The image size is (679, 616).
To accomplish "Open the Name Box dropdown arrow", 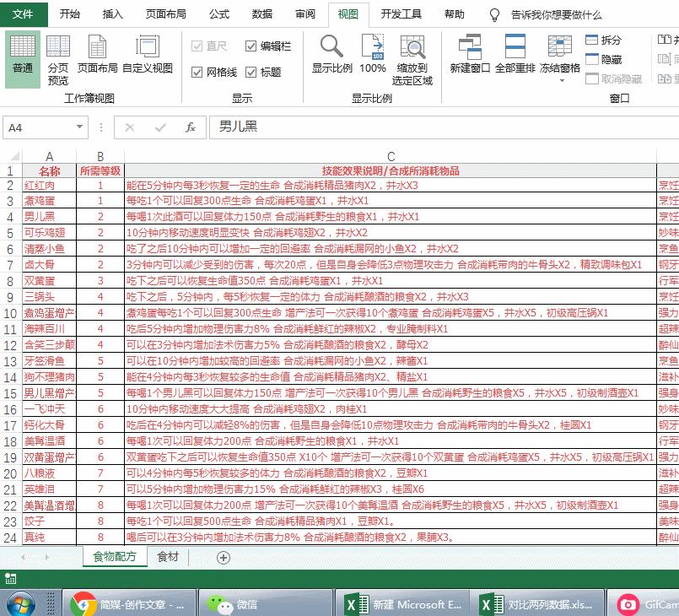I will 81,125.
